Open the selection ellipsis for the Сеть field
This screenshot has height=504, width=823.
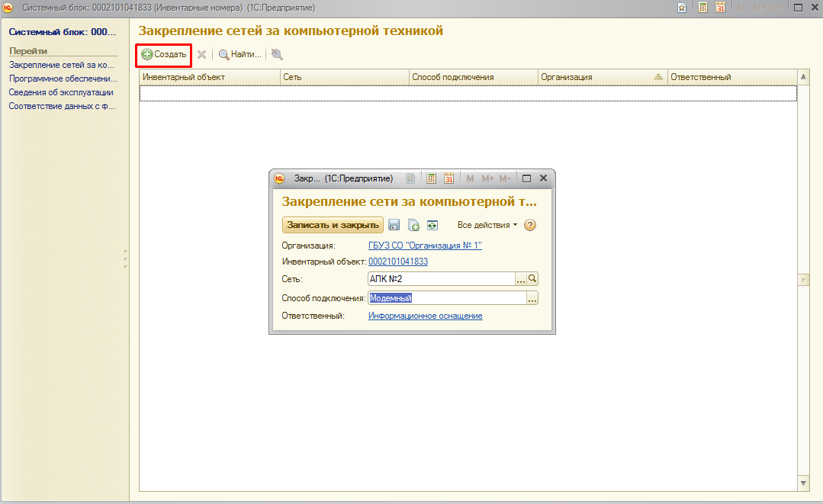point(521,279)
